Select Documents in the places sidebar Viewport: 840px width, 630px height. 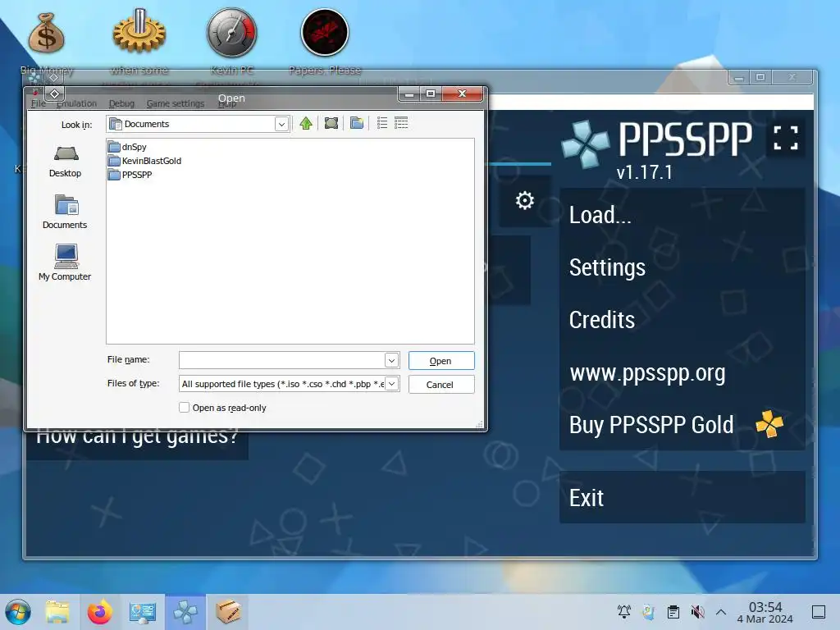[x=65, y=212]
